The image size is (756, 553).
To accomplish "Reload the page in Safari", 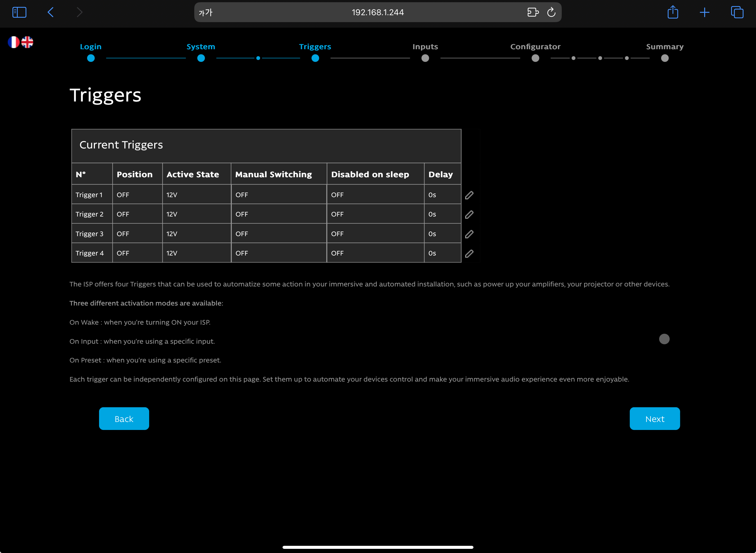I will click(551, 12).
